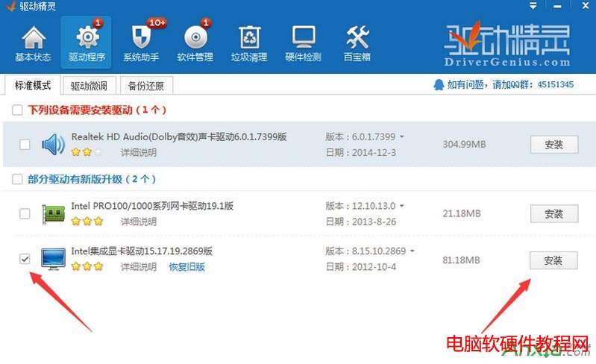The image size is (596, 364).
Task: Install the Intel集成显卡 driver
Action: pyautogui.click(x=553, y=260)
